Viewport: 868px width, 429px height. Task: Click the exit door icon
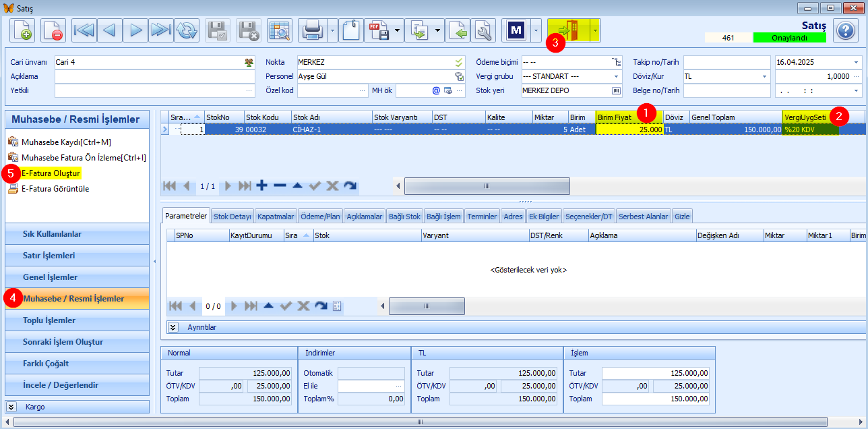tap(568, 30)
